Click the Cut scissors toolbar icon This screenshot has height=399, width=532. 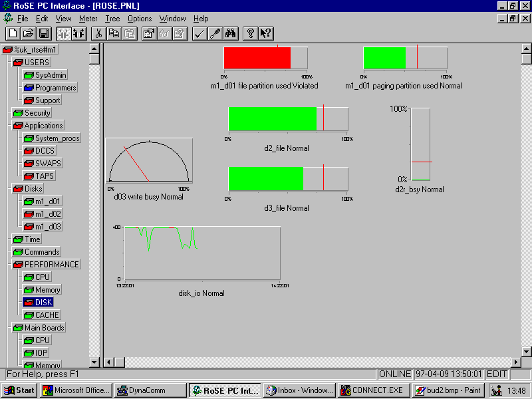[x=99, y=33]
